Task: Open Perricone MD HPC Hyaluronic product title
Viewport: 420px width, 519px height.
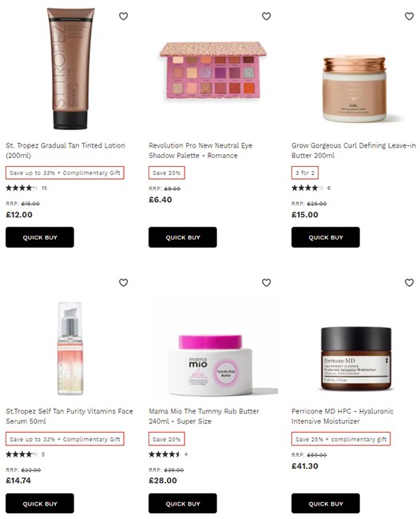Action: 343,416
